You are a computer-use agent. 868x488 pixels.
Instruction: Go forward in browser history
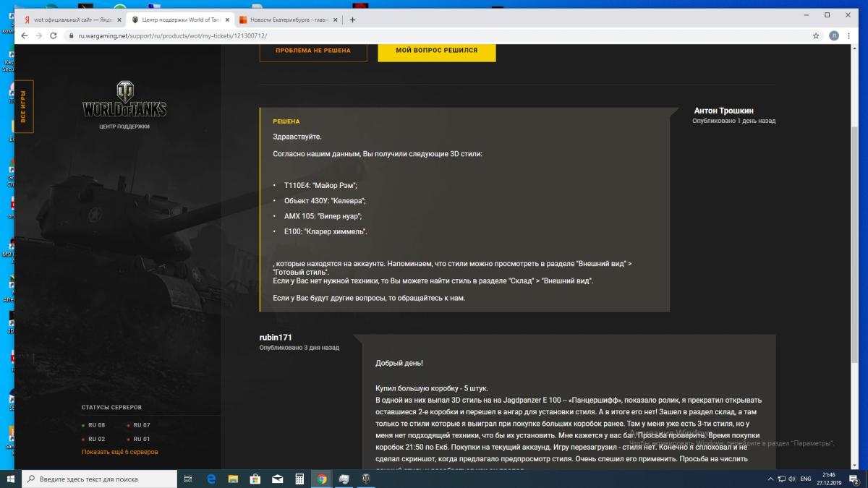pyautogui.click(x=39, y=35)
